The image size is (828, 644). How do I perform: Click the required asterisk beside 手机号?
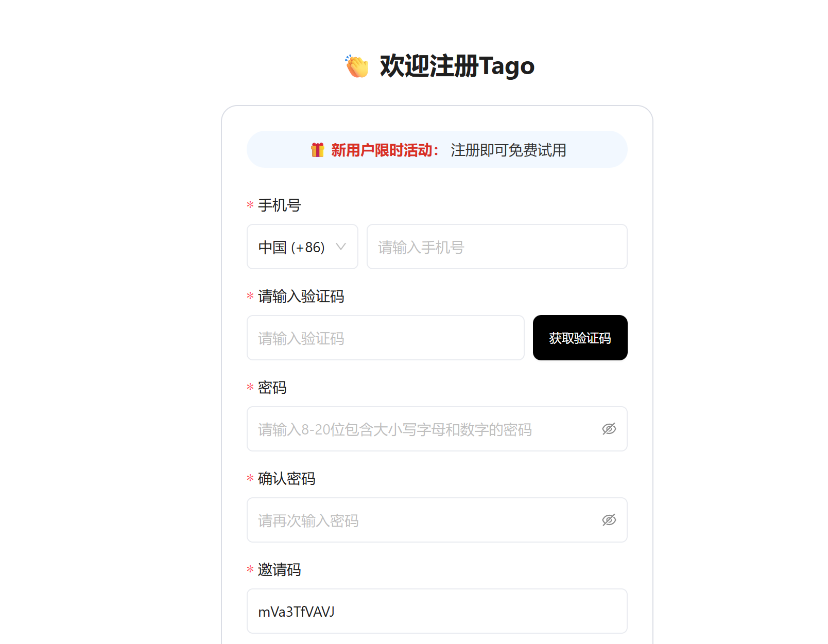point(250,205)
